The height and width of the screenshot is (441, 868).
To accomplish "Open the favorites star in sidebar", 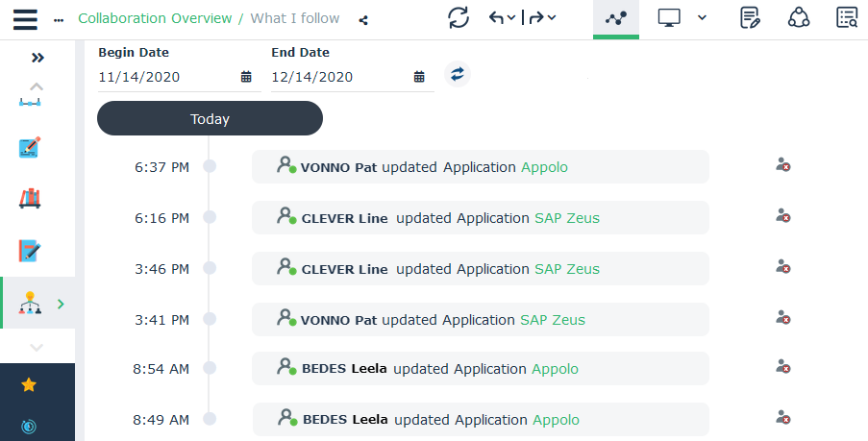I will pos(29,384).
